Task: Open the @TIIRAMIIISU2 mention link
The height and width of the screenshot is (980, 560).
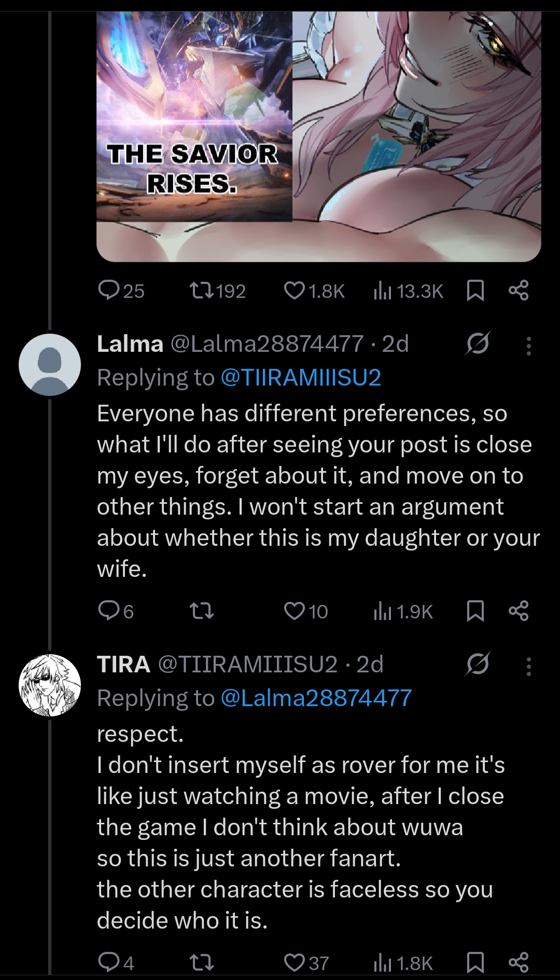Action: (301, 378)
